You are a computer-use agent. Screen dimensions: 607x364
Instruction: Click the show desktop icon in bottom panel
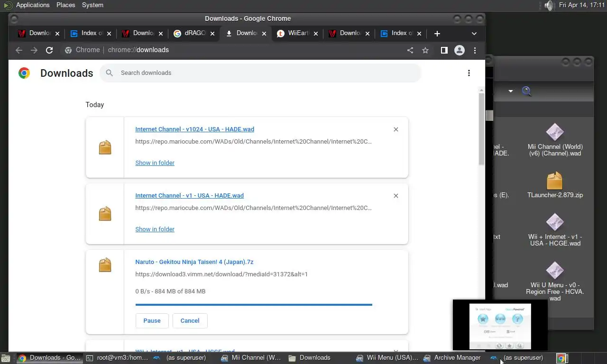point(5,358)
